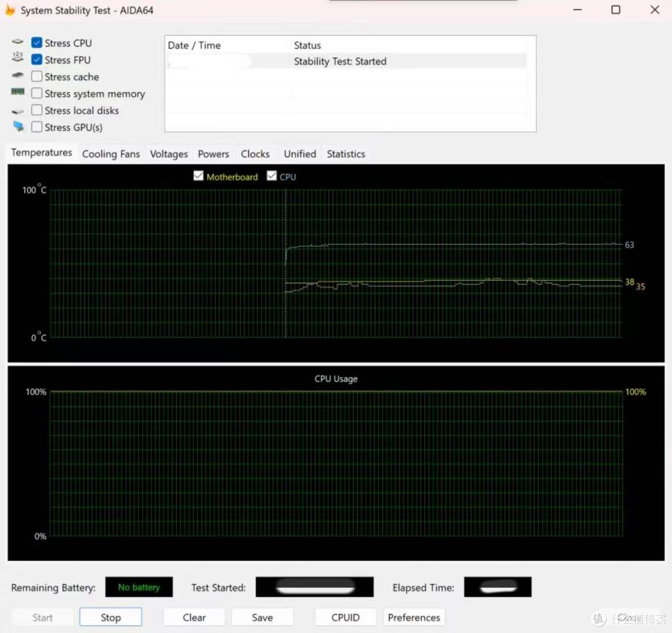Click the 38 temperature reading on graph

coord(629,282)
